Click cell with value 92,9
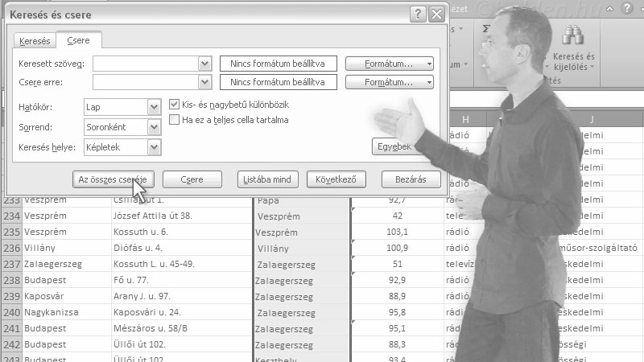Image resolution: width=644 pixels, height=362 pixels. (397, 280)
